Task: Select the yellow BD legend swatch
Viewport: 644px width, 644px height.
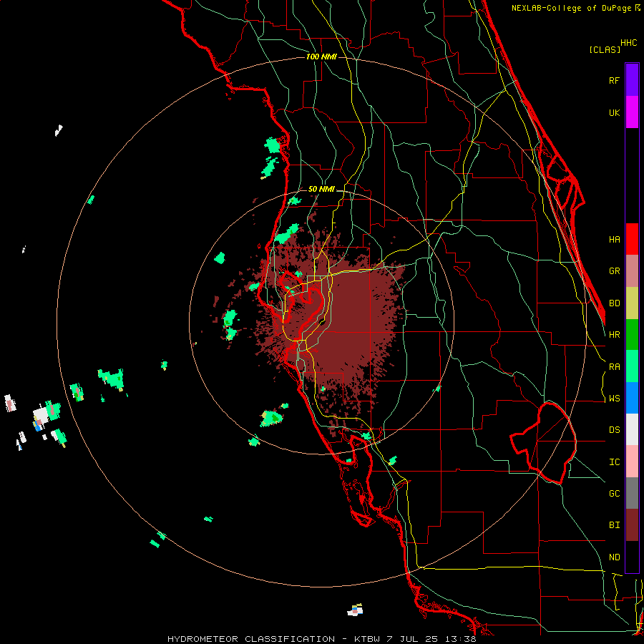Action: (632, 303)
